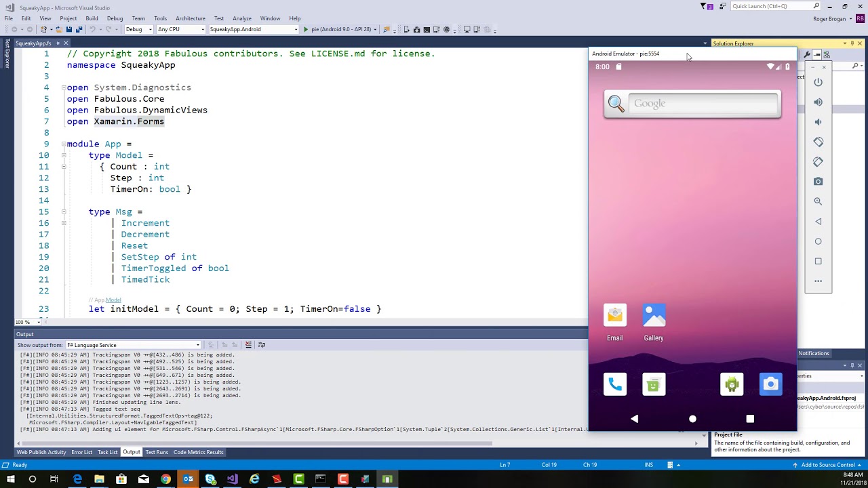
Task: Open the Architecture menu
Action: pos(191,18)
